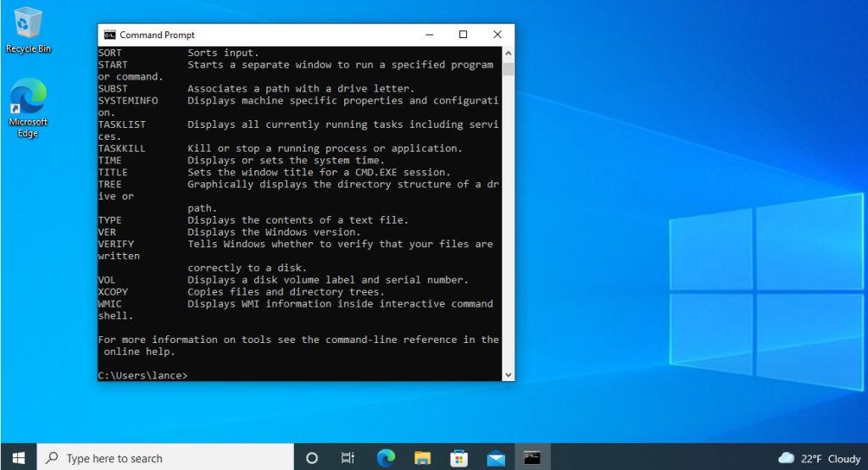Maximize the Command Prompt window
Viewport: 868px width, 470px height.
464,35
